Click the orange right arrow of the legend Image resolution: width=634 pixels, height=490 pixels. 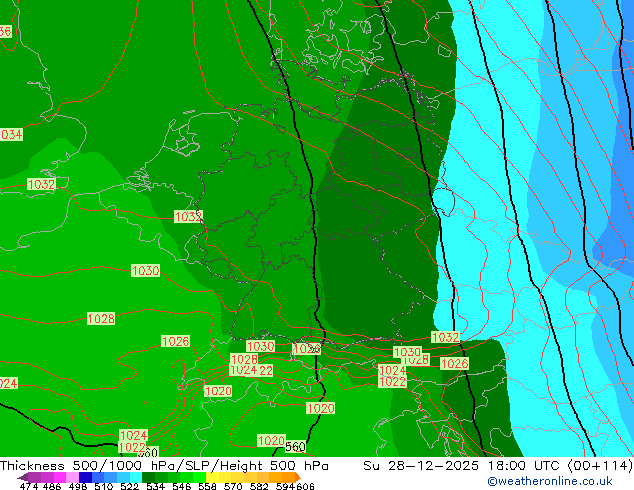pos(298,477)
